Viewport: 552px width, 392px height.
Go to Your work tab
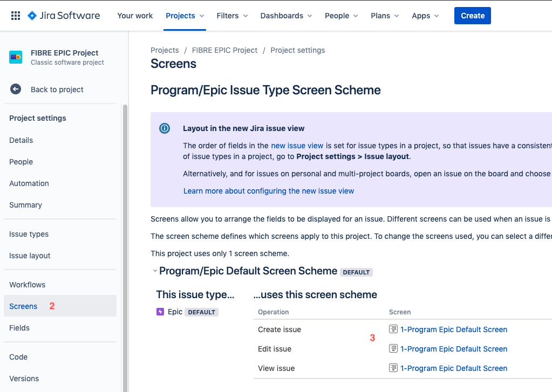(x=135, y=16)
